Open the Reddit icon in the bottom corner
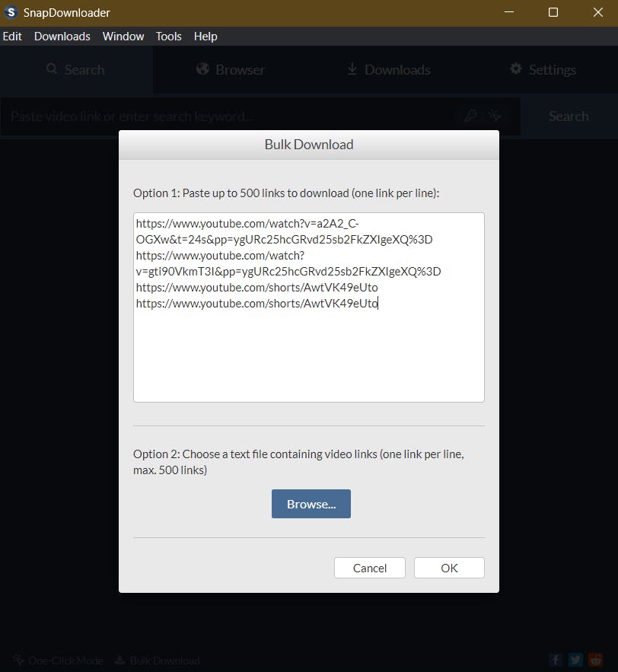The width and height of the screenshot is (618, 672). click(596, 660)
